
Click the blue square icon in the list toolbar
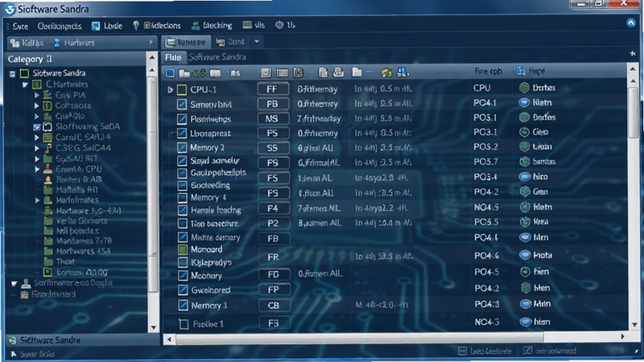(170, 73)
